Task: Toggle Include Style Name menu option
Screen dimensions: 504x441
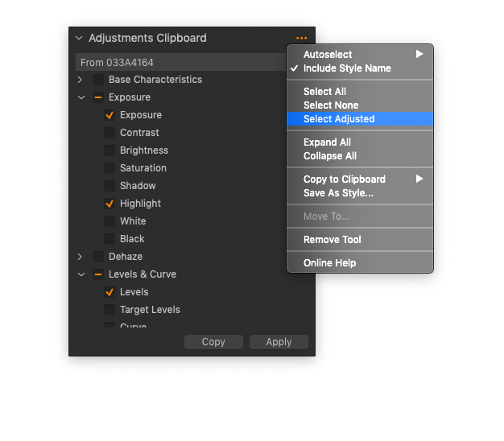Action: pos(360,68)
